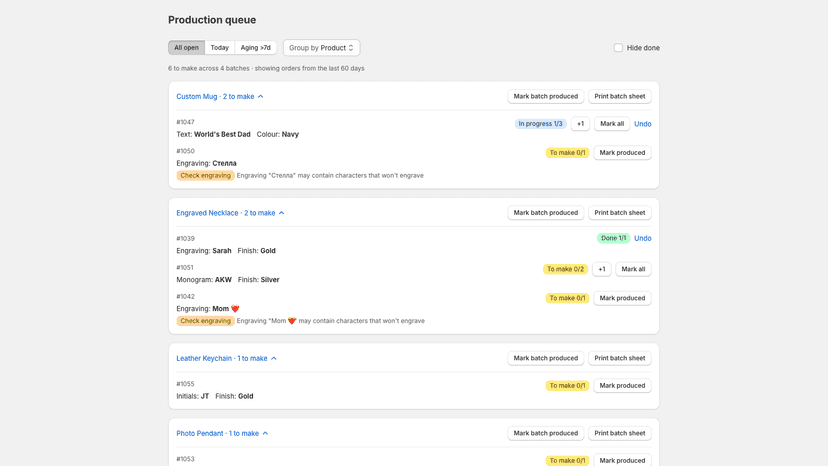The height and width of the screenshot is (466, 828).
Task: Select the Aging >7d filter tab
Action: (256, 48)
